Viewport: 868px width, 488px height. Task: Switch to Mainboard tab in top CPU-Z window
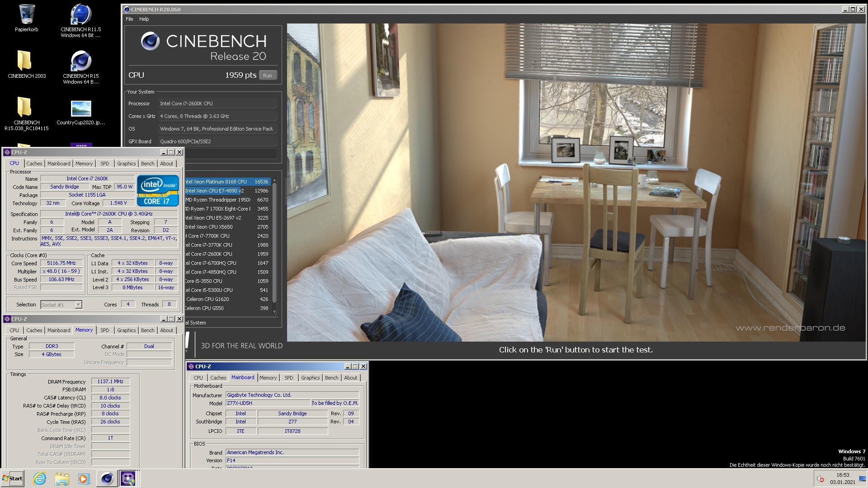tap(59, 164)
